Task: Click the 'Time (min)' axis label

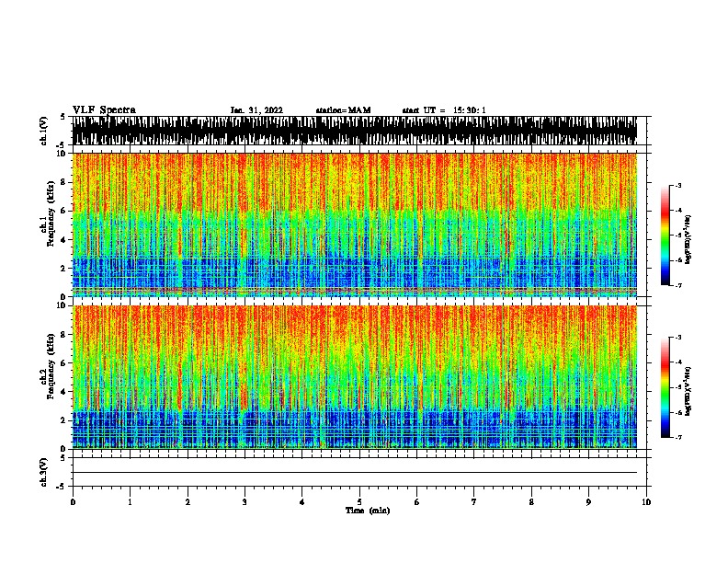Action: 368,511
